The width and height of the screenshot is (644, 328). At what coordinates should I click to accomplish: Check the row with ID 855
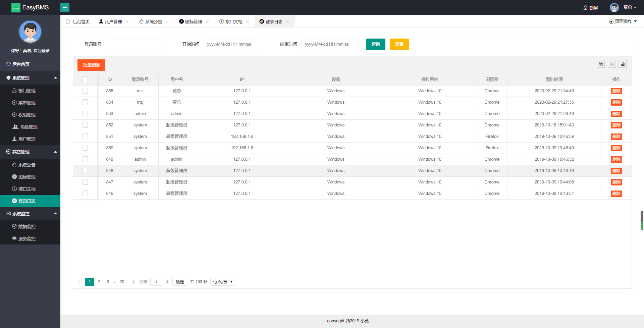[85, 91]
